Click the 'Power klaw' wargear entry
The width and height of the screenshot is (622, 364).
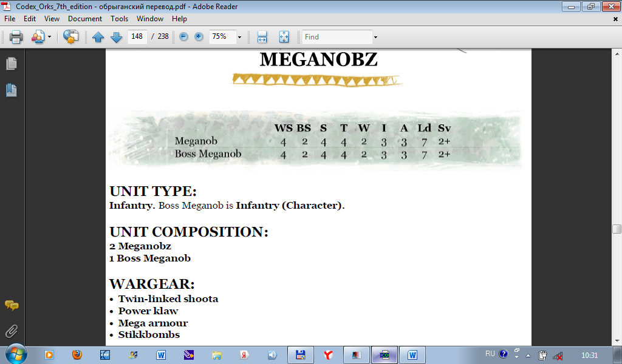pos(148,311)
